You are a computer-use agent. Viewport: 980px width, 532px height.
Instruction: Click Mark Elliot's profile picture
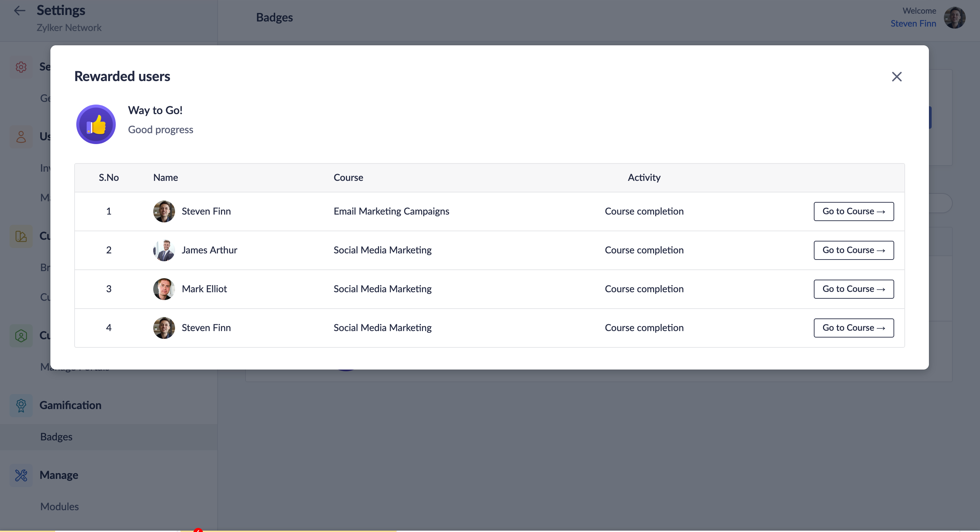(x=164, y=289)
